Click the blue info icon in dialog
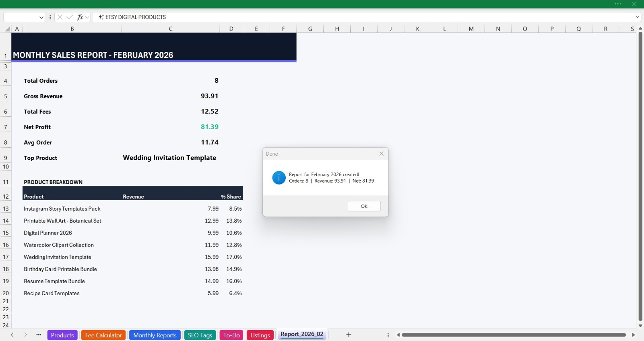The width and height of the screenshot is (644, 341). pyautogui.click(x=279, y=177)
